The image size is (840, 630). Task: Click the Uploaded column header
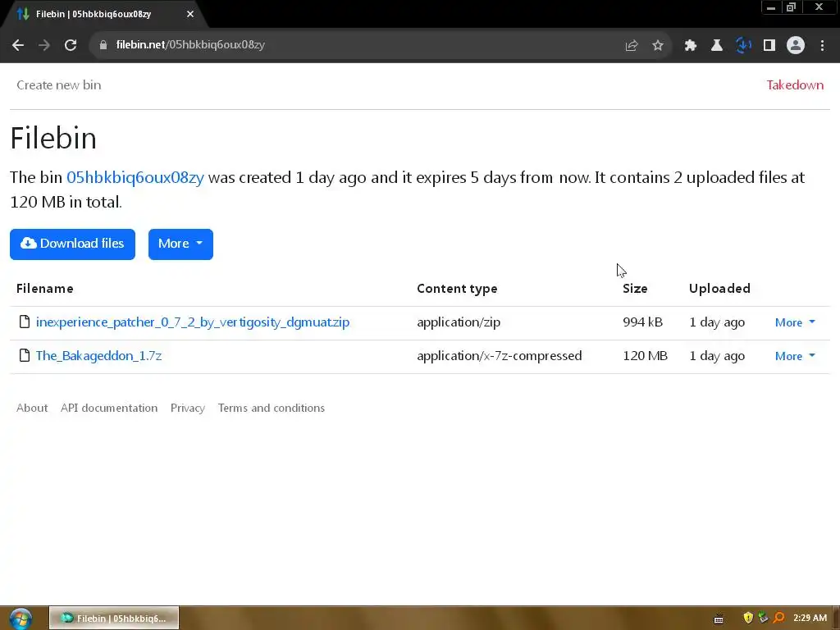(x=719, y=289)
